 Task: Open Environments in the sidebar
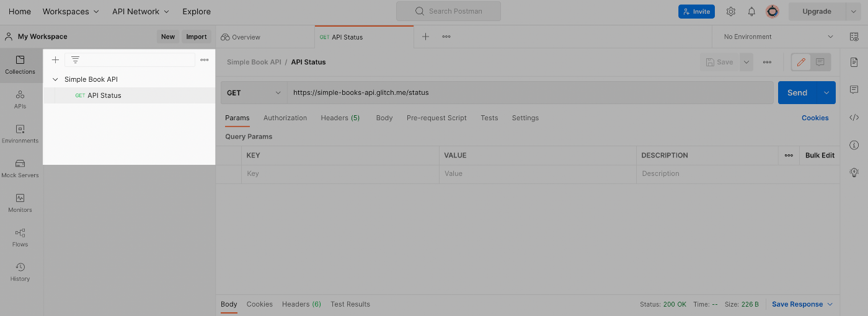20,134
